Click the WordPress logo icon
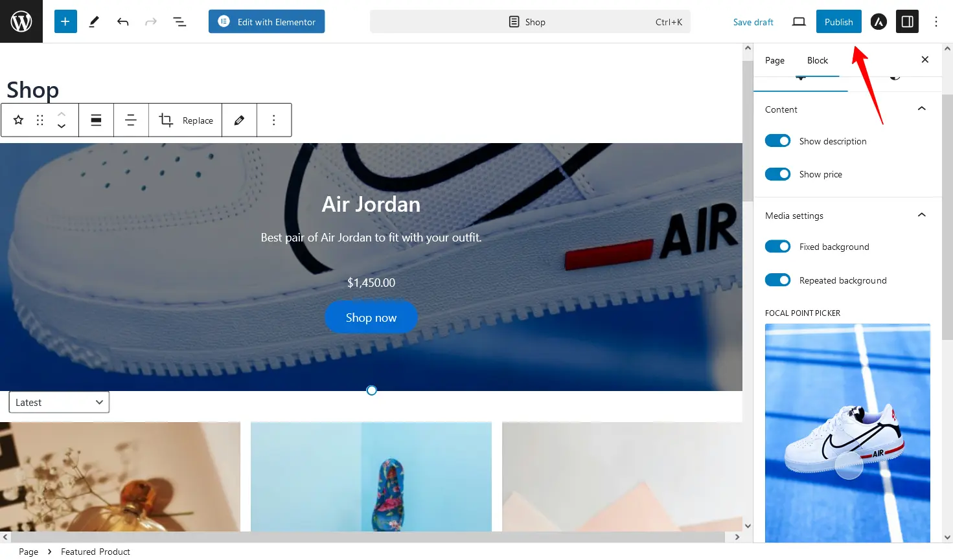Screen dimensions: 953x560 click(21, 21)
